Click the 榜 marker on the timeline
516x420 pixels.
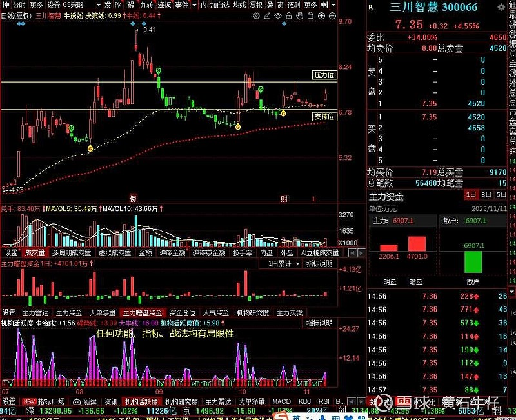133,199
